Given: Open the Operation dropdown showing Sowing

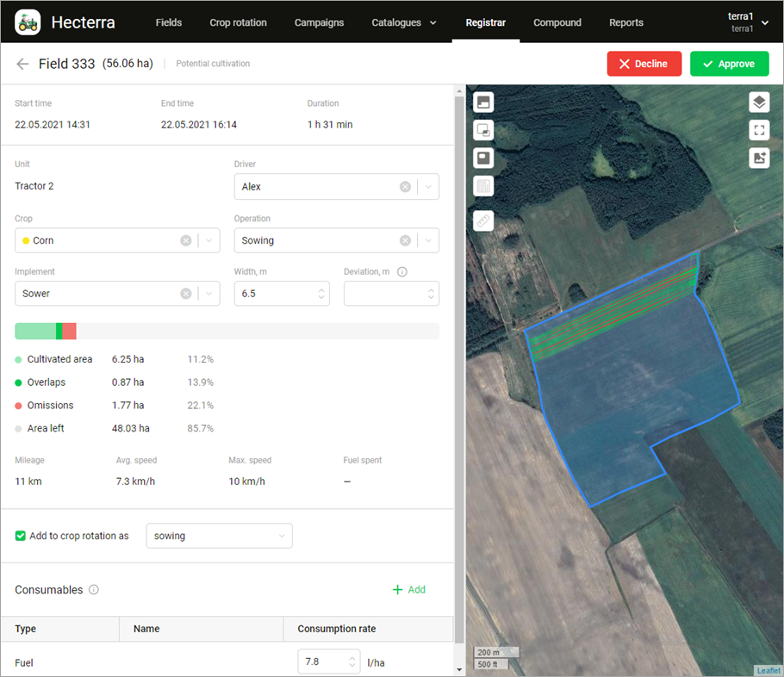Looking at the screenshot, I should click(x=428, y=241).
